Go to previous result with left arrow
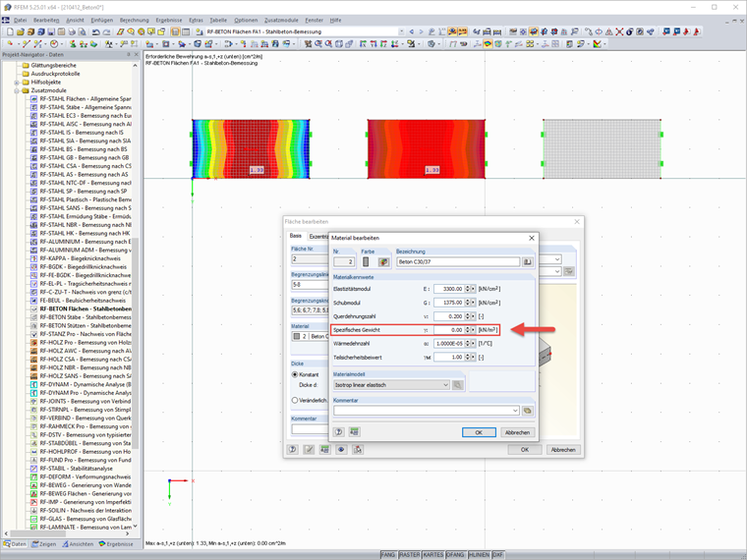This screenshot has height=560, width=747. coord(412,31)
